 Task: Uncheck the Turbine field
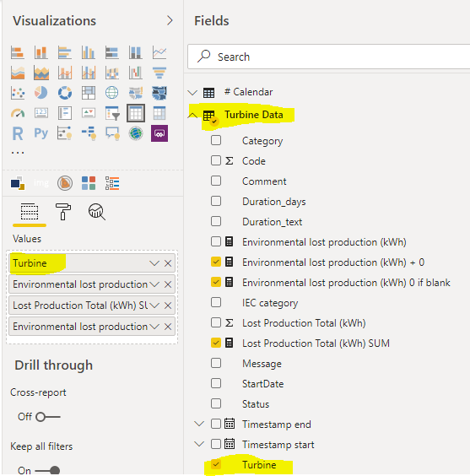[x=216, y=464]
